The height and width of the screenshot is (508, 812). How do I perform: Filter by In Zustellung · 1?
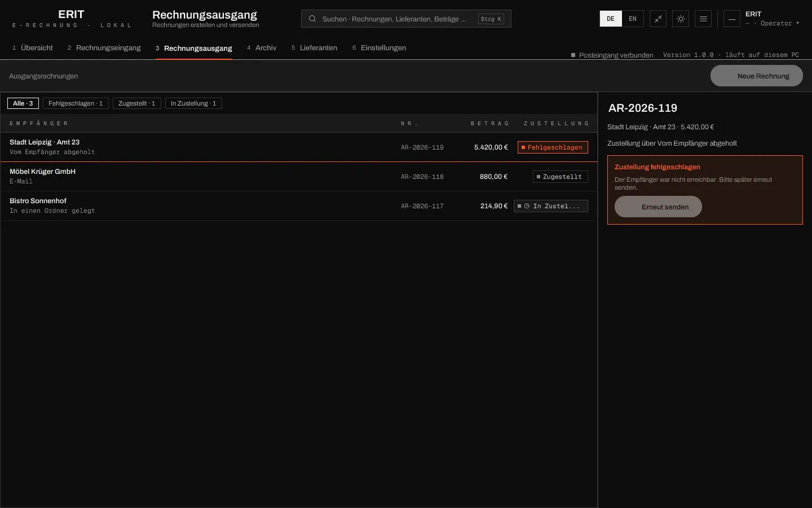click(x=193, y=103)
